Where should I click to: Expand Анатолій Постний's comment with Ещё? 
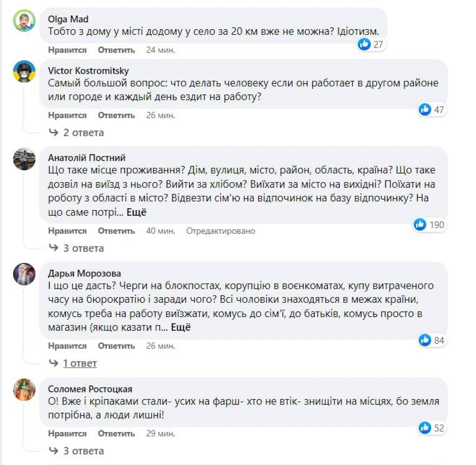click(136, 212)
